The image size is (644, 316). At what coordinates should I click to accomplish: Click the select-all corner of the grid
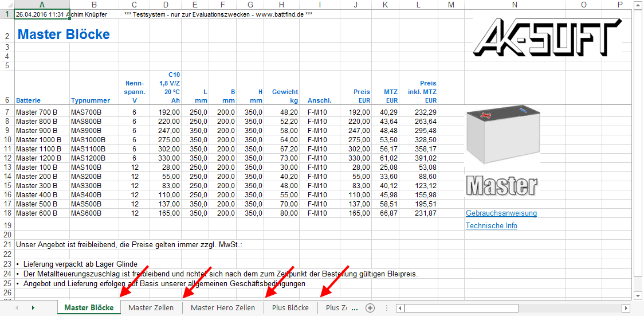coord(7,5)
